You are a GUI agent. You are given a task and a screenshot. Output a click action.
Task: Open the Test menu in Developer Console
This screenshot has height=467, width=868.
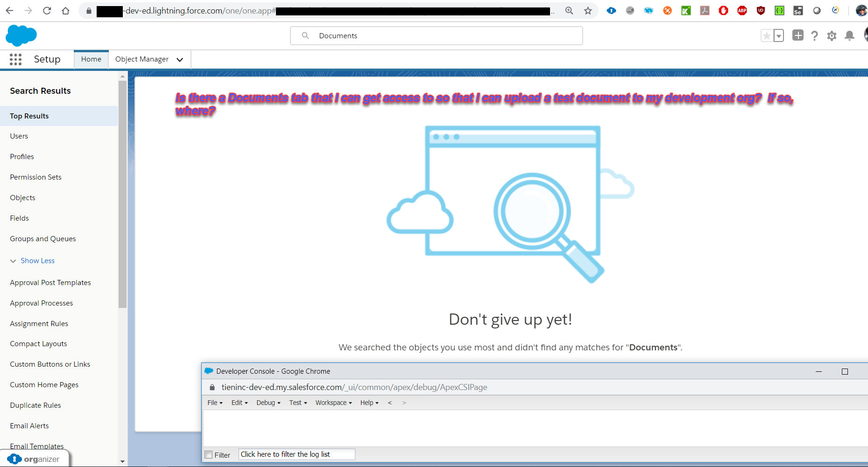[x=298, y=403]
